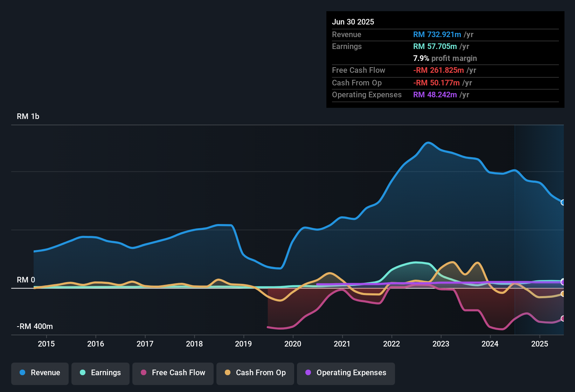
Task: Click the teal Earnings legend dot
Action: pos(83,373)
